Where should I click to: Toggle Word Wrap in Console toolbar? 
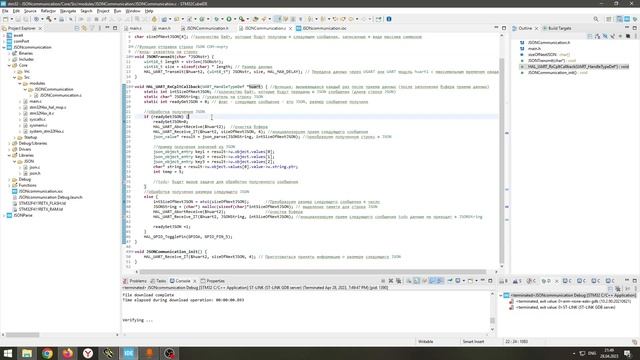click(x=424, y=281)
